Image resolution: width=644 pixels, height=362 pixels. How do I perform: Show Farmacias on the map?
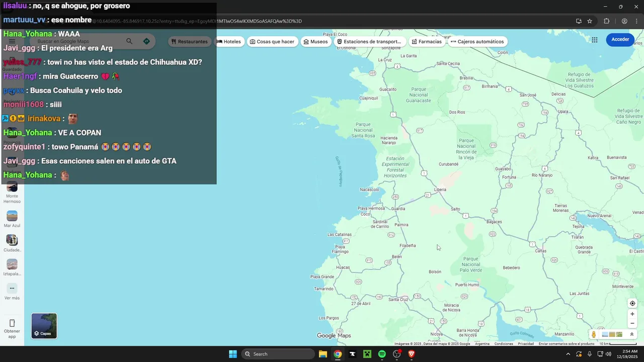coord(427,42)
